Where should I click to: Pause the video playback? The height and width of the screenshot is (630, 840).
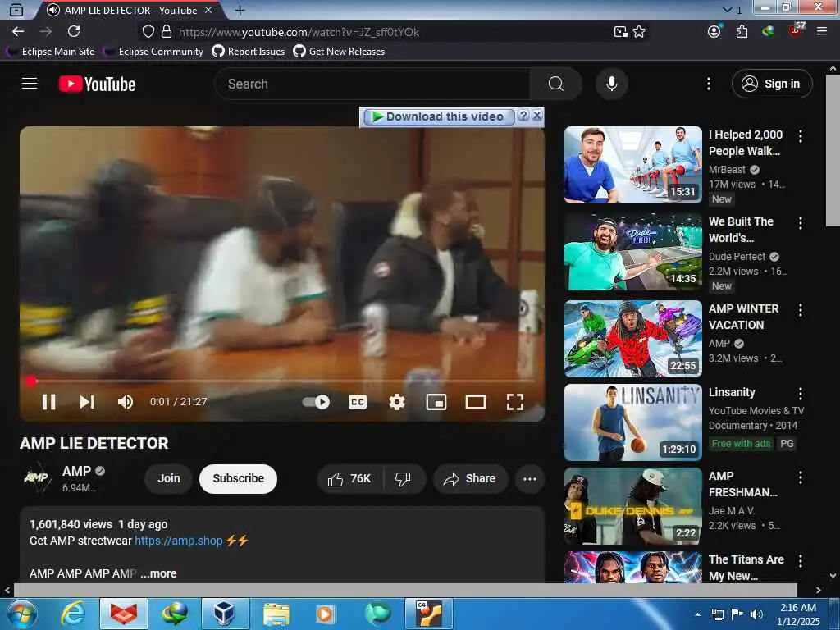click(x=48, y=402)
